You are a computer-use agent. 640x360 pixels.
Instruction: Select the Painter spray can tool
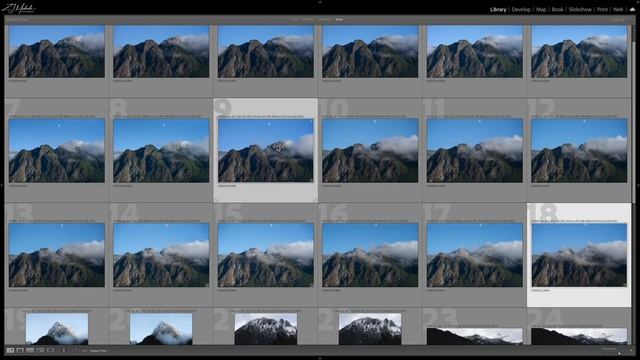point(63,350)
